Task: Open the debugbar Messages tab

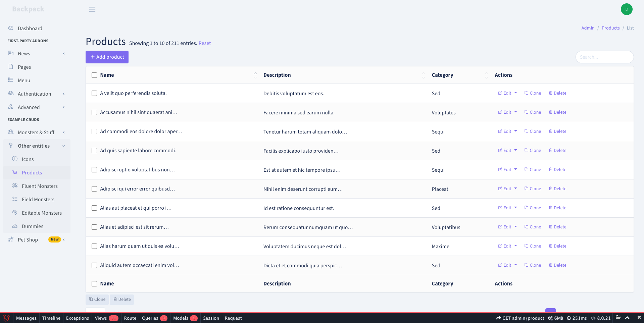Action: tap(26, 318)
